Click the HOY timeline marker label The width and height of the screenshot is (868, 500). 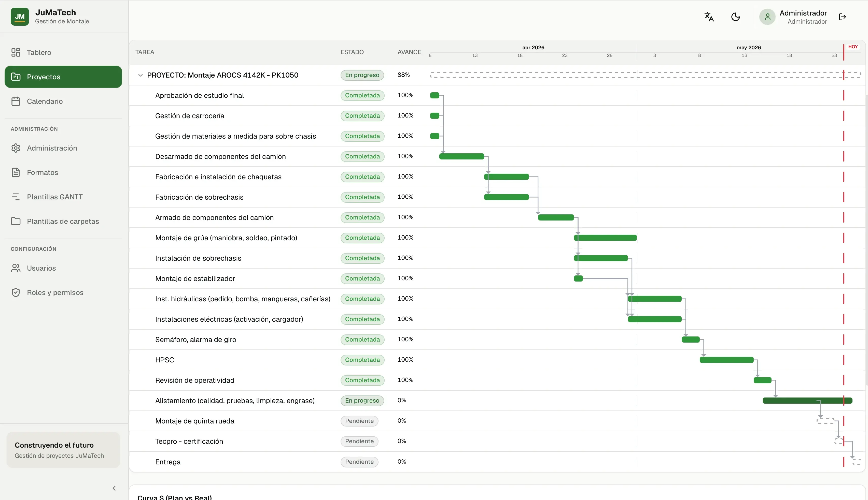click(852, 47)
